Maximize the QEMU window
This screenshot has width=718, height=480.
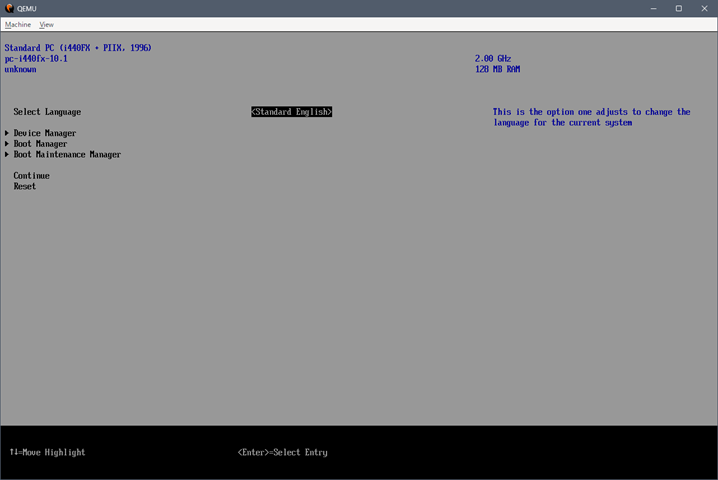pos(678,8)
